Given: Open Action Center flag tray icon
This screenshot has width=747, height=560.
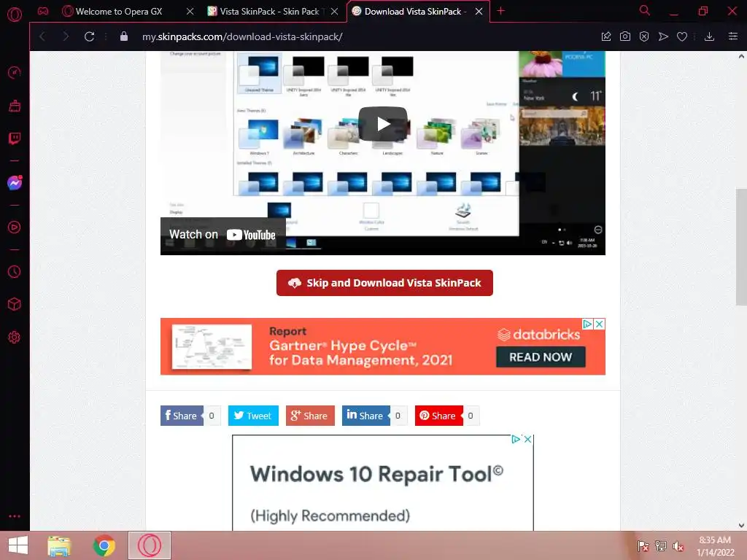Looking at the screenshot, I should click(643, 546).
